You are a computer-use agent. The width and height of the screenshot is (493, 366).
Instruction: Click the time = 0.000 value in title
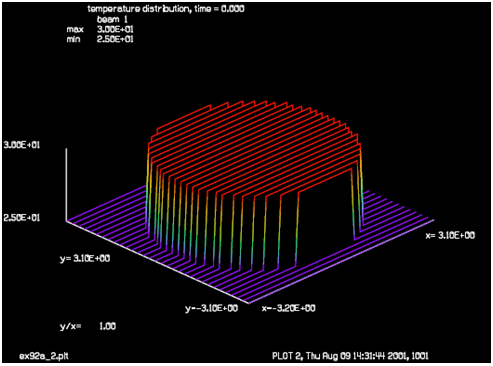tap(219, 9)
